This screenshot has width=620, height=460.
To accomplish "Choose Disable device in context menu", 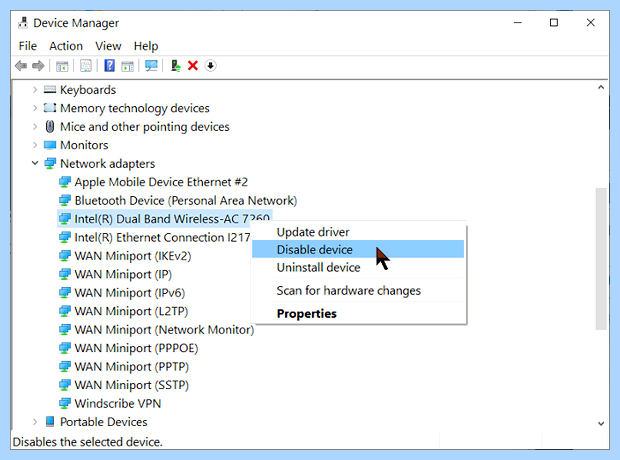I will [358, 249].
